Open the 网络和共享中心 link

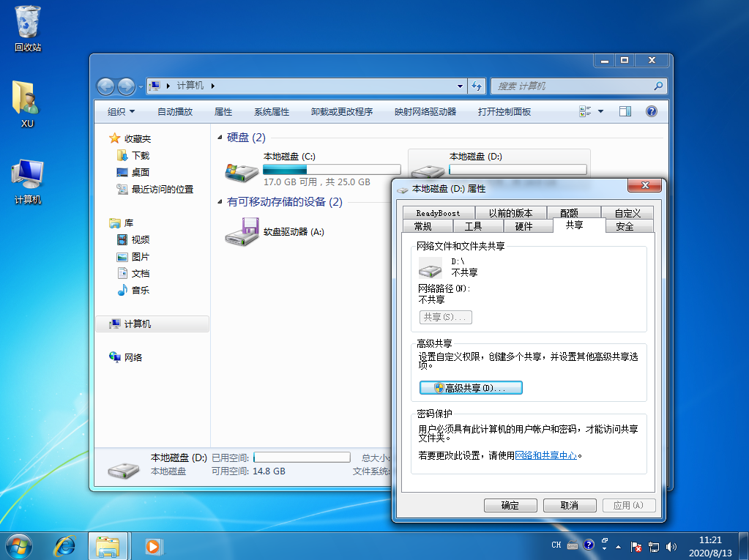(x=546, y=455)
